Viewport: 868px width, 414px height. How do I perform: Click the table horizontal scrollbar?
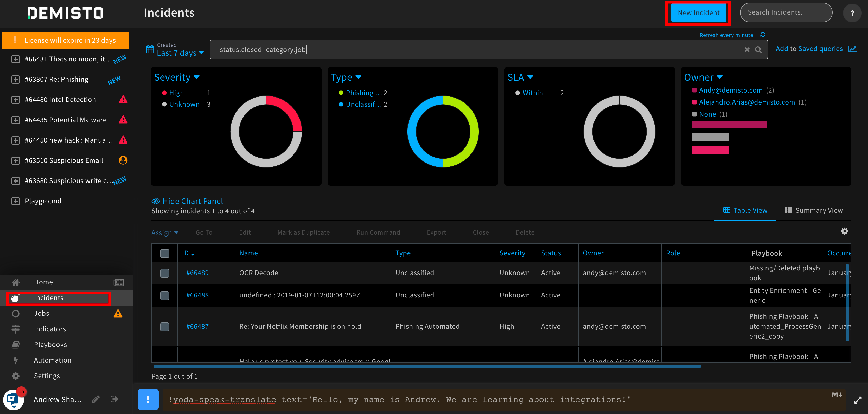click(x=427, y=366)
